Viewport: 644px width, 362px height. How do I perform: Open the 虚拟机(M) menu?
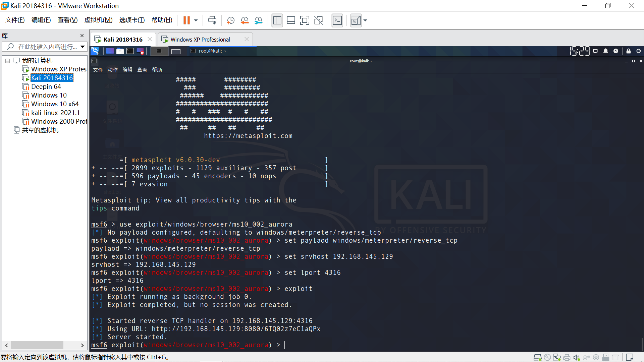pos(98,20)
